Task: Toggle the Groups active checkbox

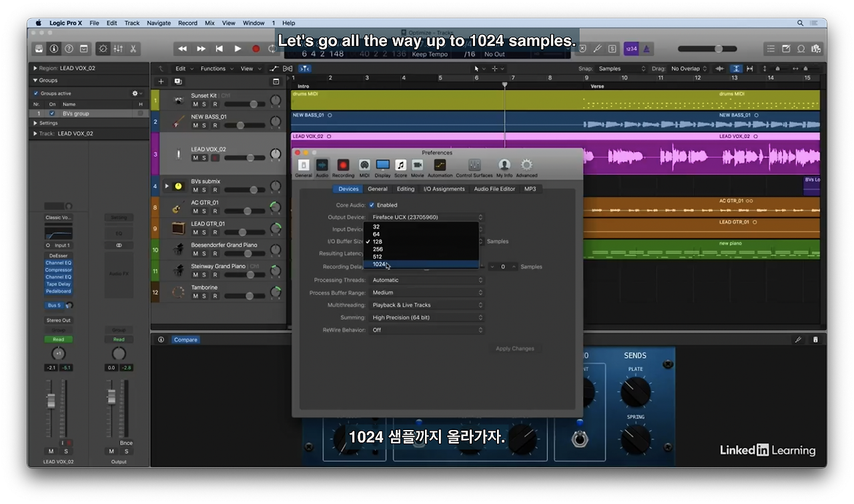Action: [x=36, y=93]
